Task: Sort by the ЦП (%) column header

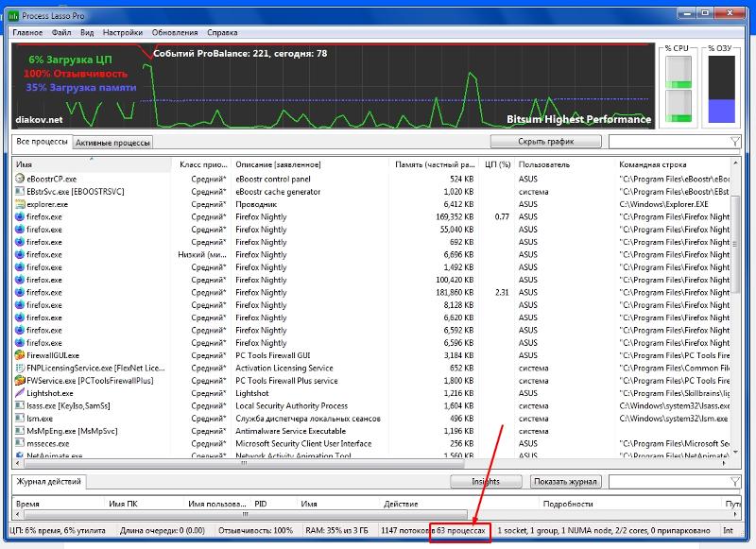Action: [497, 164]
